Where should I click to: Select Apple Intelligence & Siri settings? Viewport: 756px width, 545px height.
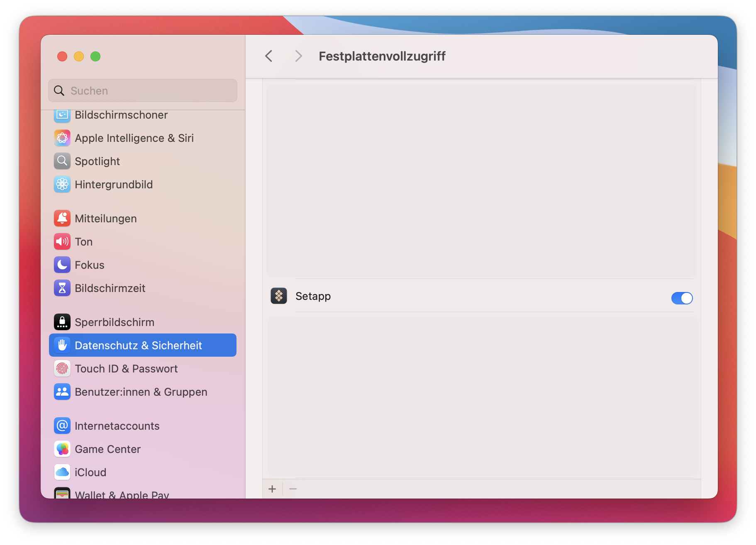(x=134, y=138)
